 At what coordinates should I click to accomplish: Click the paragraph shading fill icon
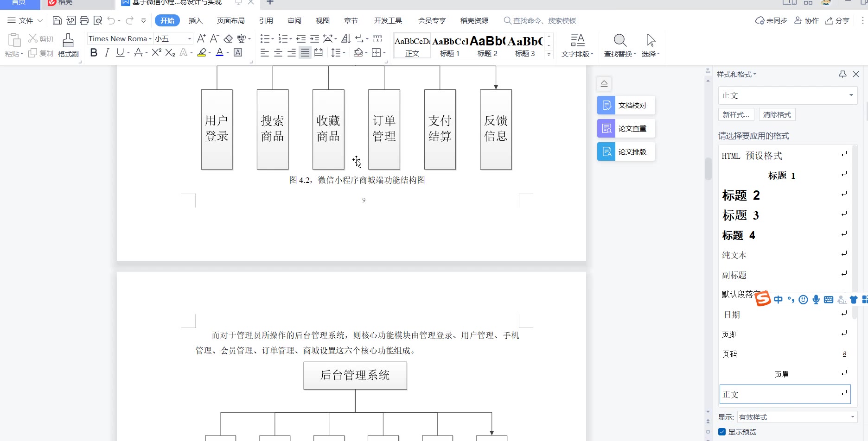click(x=358, y=52)
